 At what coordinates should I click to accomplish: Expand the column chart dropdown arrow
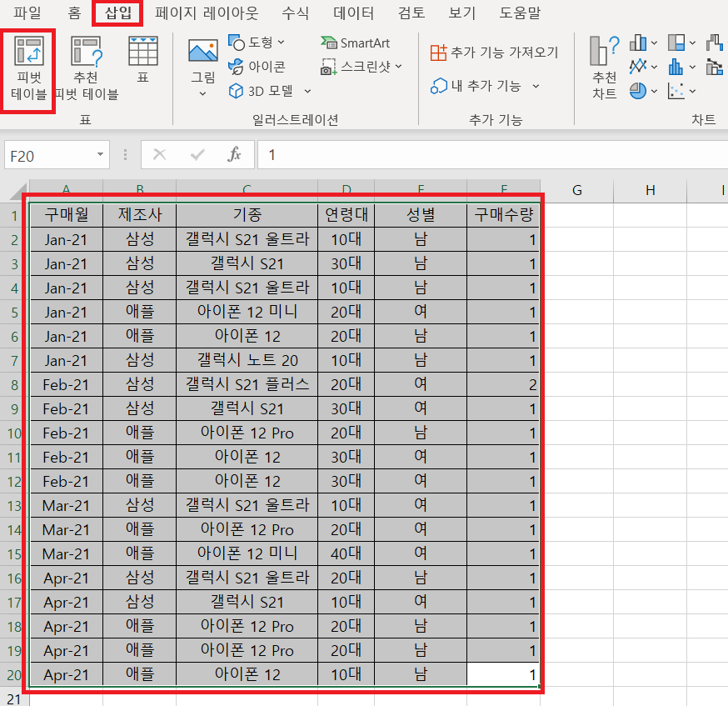coord(654,43)
